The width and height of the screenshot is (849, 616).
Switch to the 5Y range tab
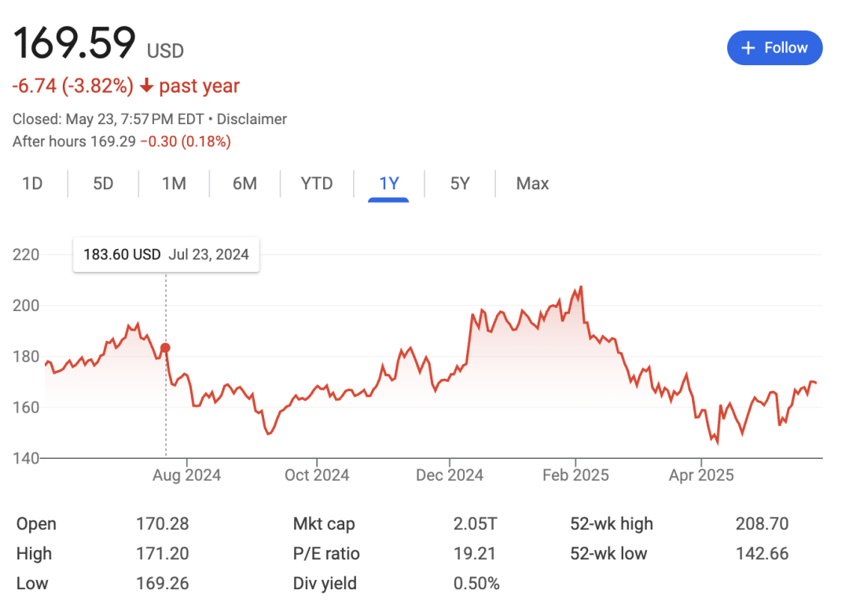point(460,184)
